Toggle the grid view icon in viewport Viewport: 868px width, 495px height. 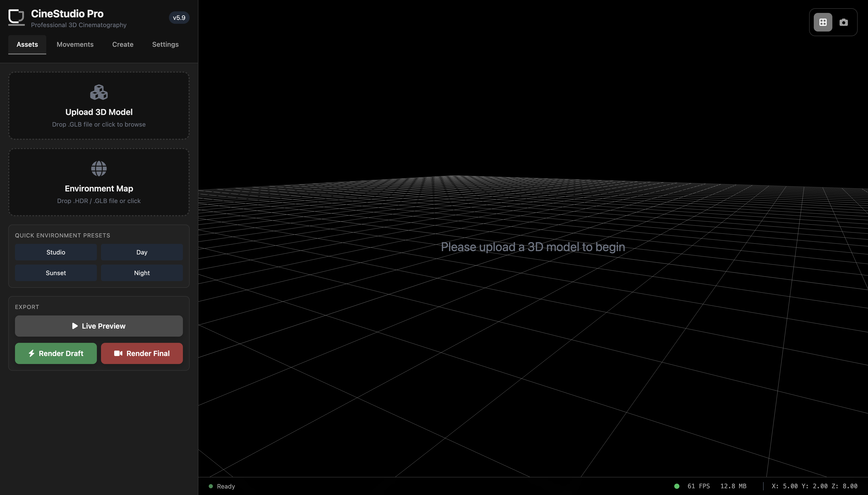[x=823, y=22]
